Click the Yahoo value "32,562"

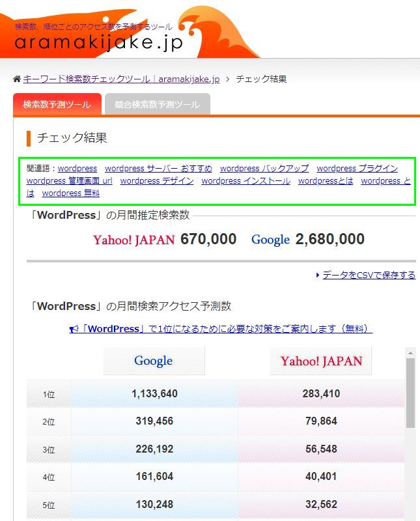click(x=321, y=504)
